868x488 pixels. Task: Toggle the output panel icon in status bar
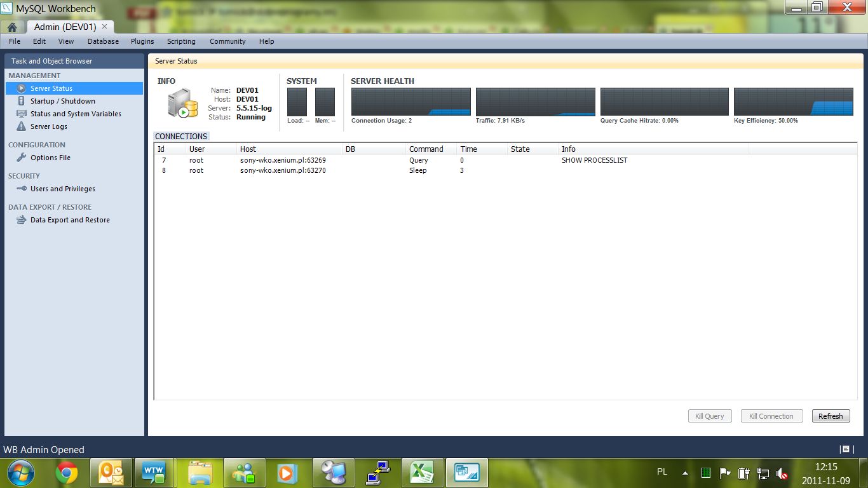click(845, 449)
